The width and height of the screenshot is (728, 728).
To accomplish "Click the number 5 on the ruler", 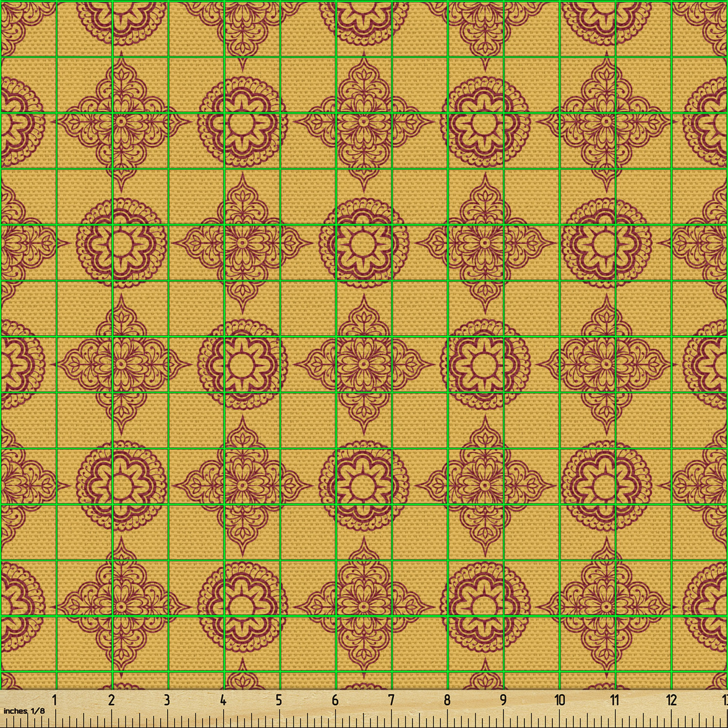I will [x=279, y=700].
